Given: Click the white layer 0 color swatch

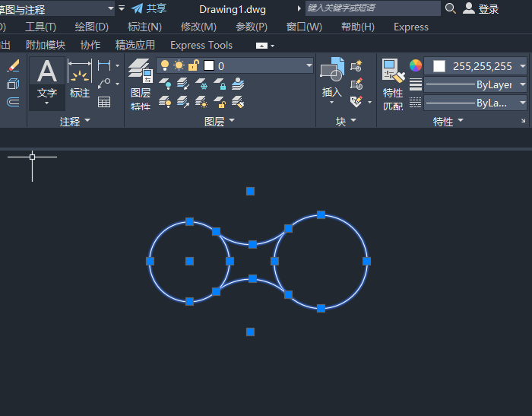Looking at the screenshot, I should click(209, 65).
